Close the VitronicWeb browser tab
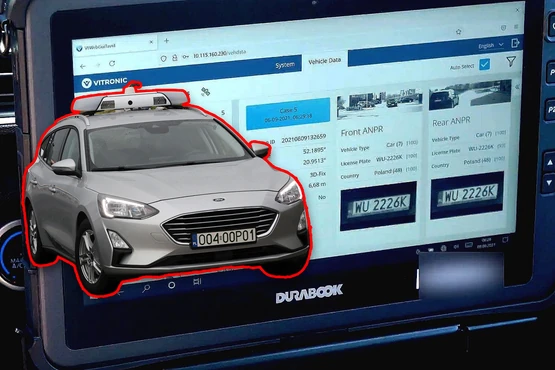 tap(151, 42)
